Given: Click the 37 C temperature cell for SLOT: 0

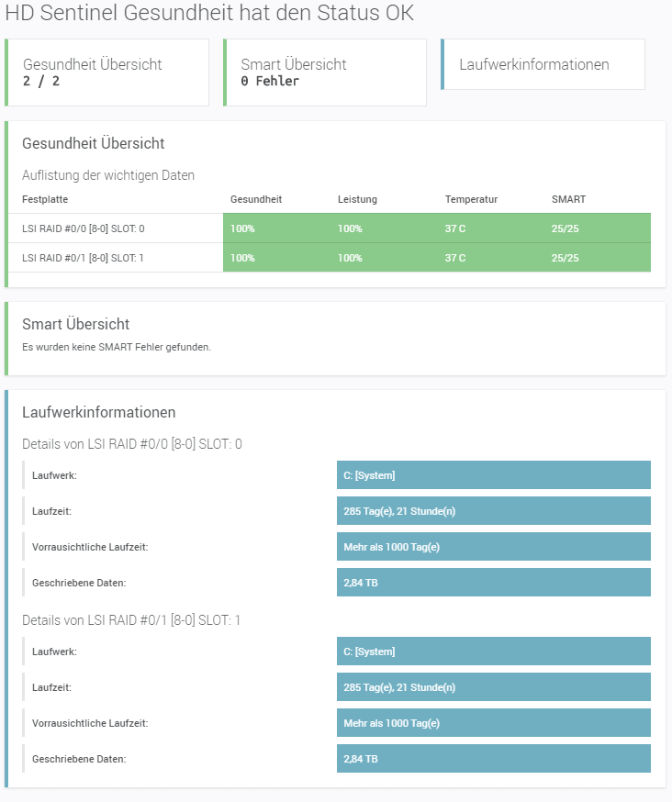Looking at the screenshot, I should (455, 228).
